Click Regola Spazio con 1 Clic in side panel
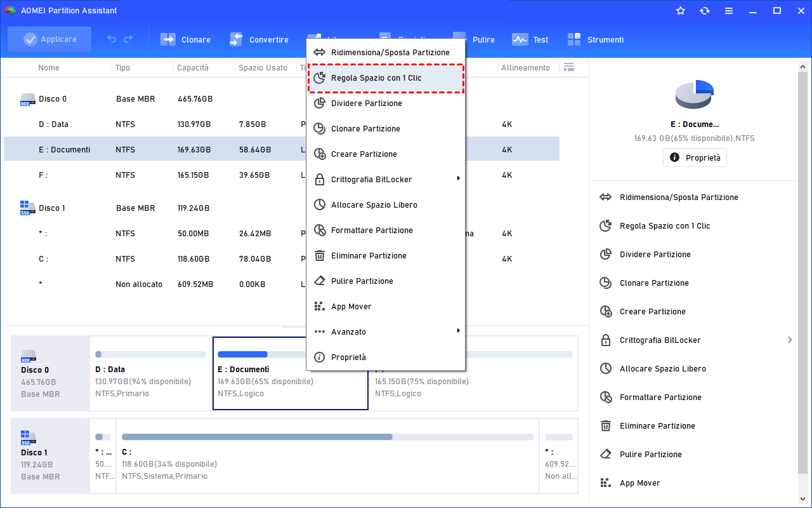 pos(665,226)
